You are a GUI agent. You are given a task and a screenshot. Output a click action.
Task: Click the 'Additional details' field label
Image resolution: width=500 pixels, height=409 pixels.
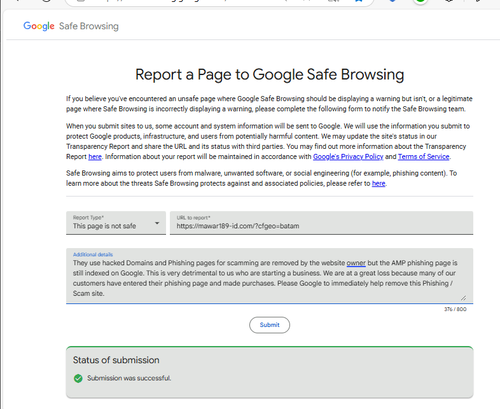click(93, 254)
